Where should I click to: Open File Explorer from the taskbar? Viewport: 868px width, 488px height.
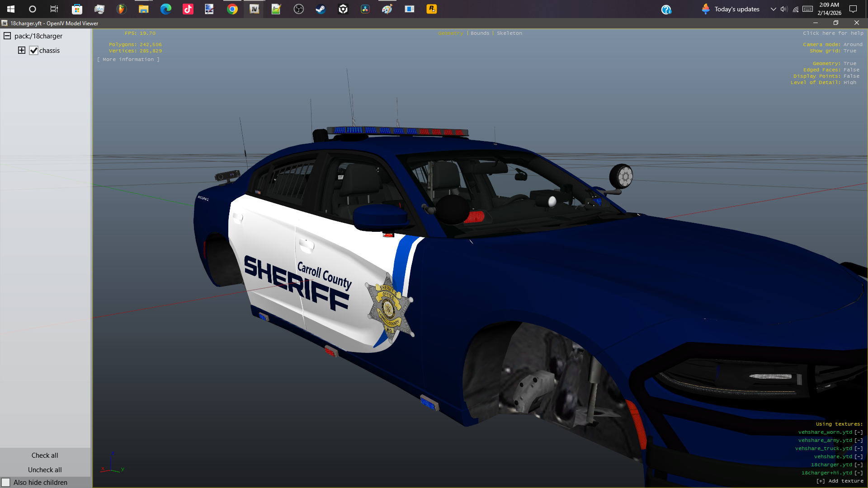click(x=144, y=9)
